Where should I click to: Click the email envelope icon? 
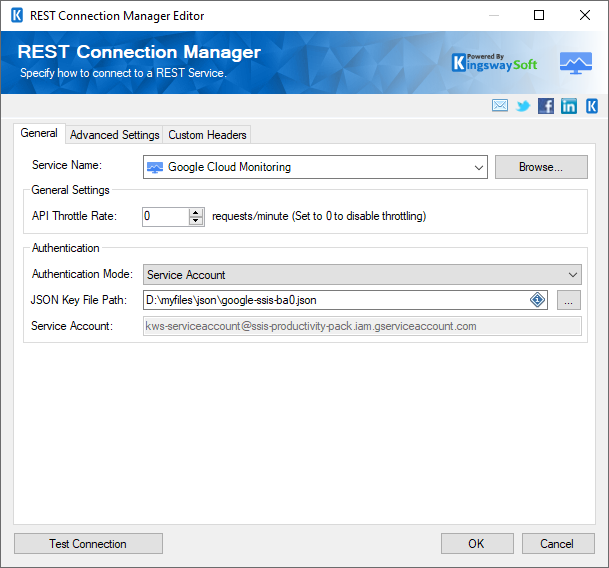499,106
